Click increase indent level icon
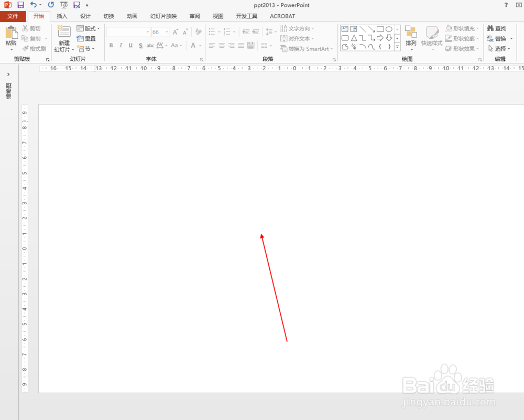The width and height of the screenshot is (524, 420). (256, 32)
